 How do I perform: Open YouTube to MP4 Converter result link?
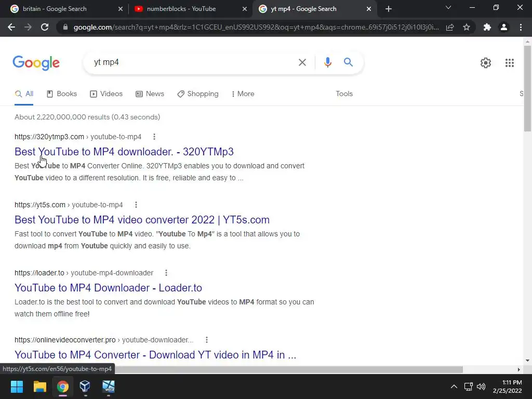[x=155, y=355]
